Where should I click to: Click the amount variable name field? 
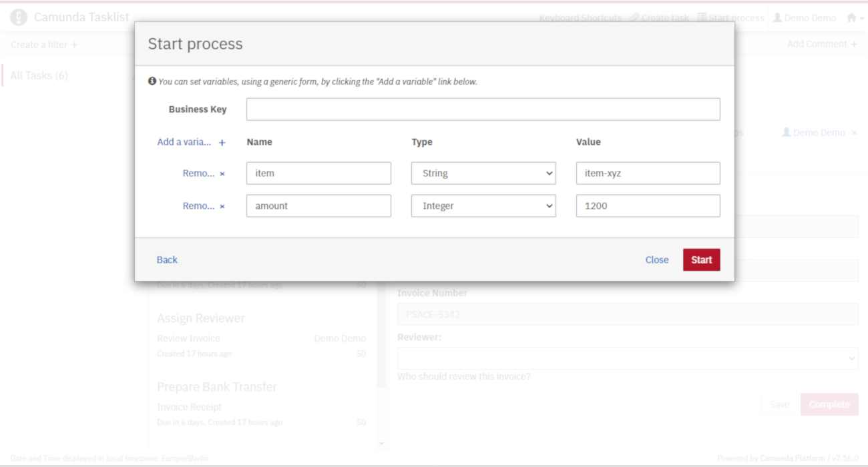click(318, 206)
